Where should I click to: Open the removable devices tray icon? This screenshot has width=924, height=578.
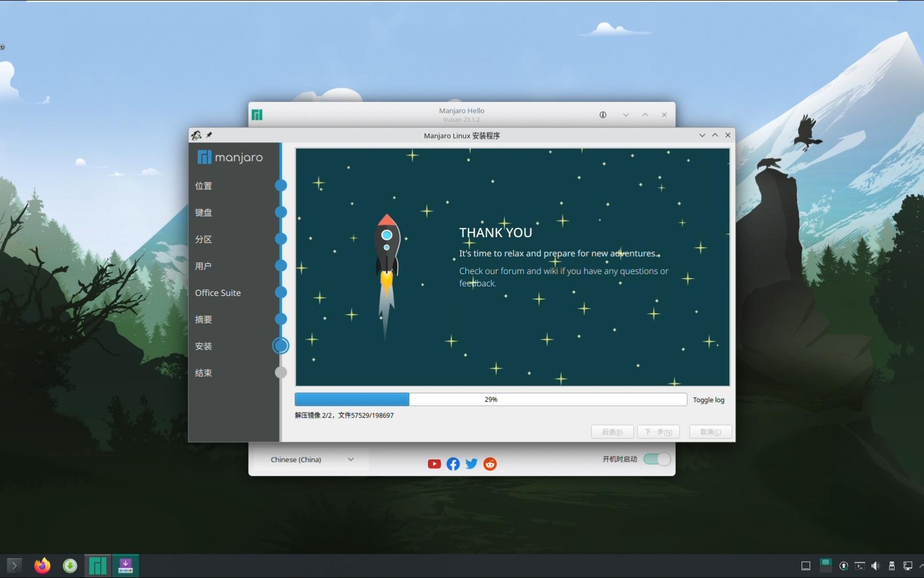891,565
